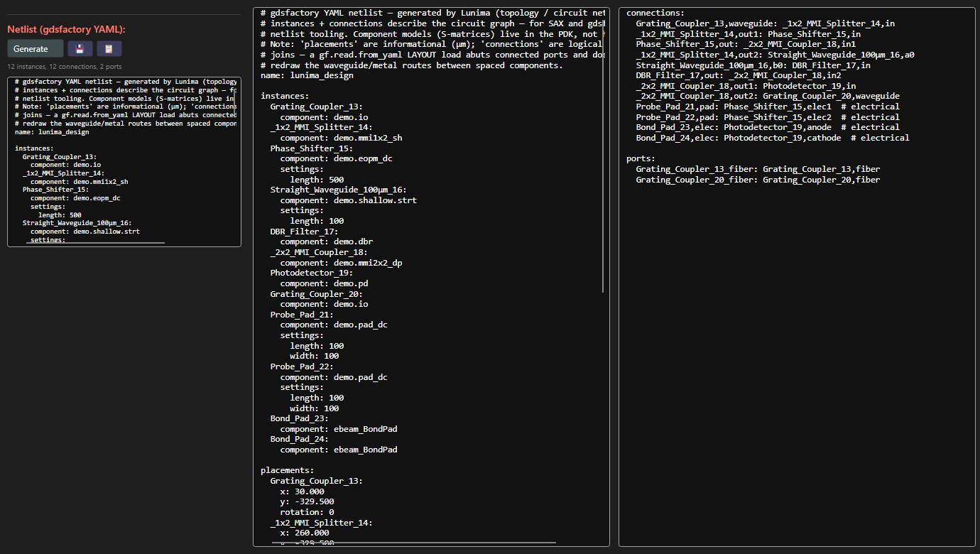Click the "Straight_Waveguide_100µm_16,b0" connection line
The width and height of the screenshot is (980, 554).
pyautogui.click(x=753, y=65)
